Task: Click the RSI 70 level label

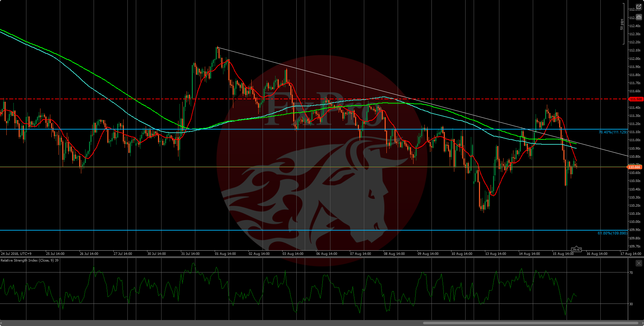Action: click(x=631, y=273)
